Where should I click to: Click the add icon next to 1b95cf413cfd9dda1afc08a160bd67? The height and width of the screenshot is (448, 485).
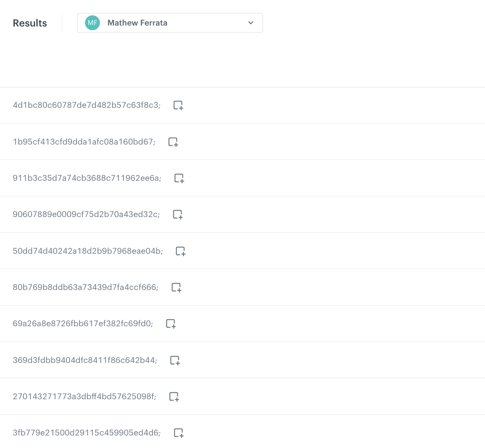(x=173, y=142)
